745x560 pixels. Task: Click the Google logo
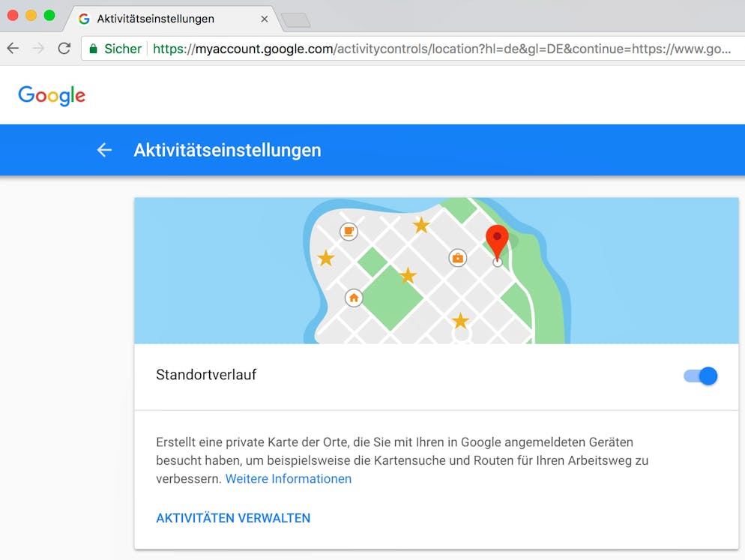click(x=52, y=95)
